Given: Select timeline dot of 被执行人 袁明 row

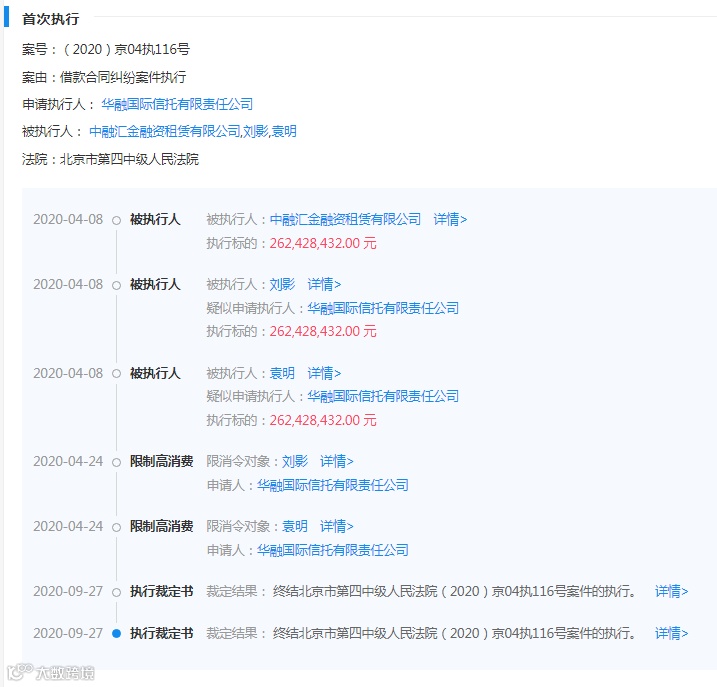Looking at the screenshot, I should (117, 374).
